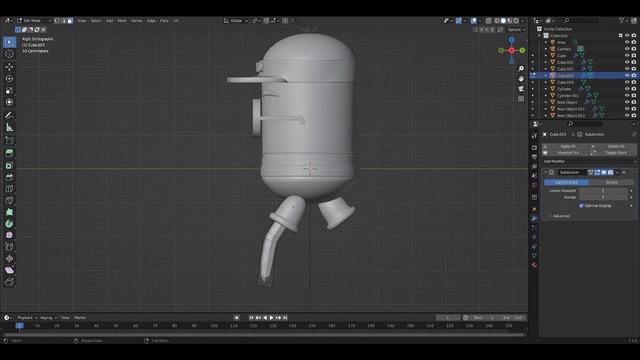640x360 pixels.
Task: Open the timeline Keying dropdown
Action: pyautogui.click(x=48, y=318)
